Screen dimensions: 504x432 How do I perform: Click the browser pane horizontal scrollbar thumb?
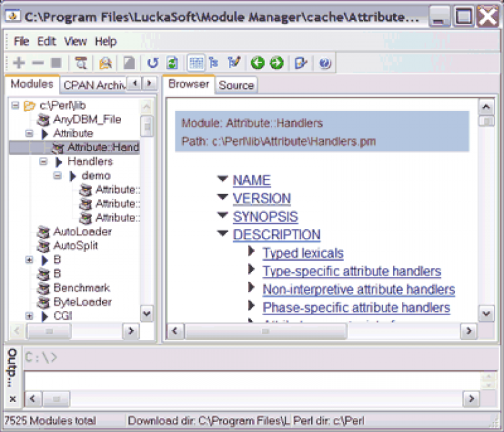click(265, 331)
